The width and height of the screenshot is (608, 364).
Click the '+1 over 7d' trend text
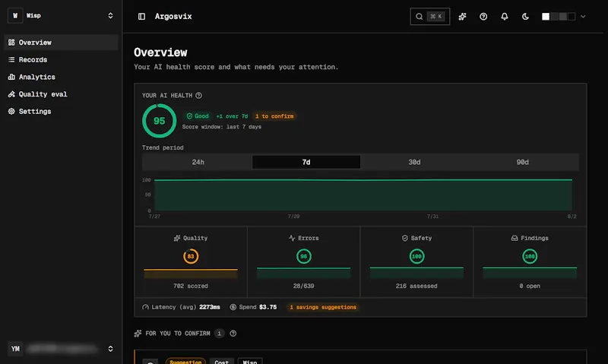click(x=232, y=116)
